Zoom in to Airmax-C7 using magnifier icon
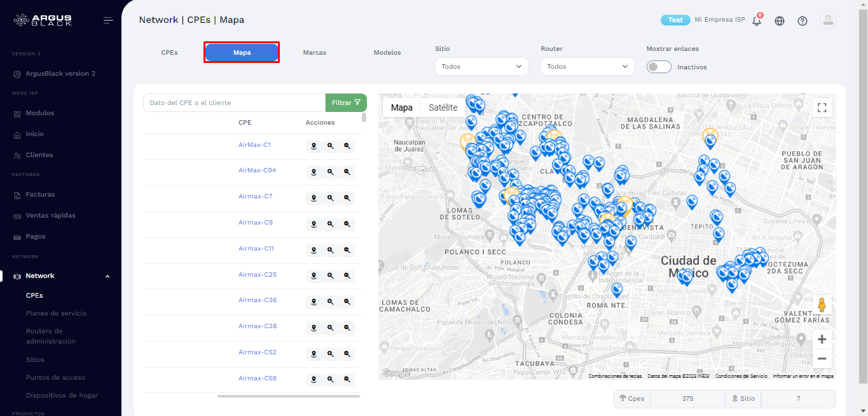Screen dimensions: 868x416 click(330, 198)
